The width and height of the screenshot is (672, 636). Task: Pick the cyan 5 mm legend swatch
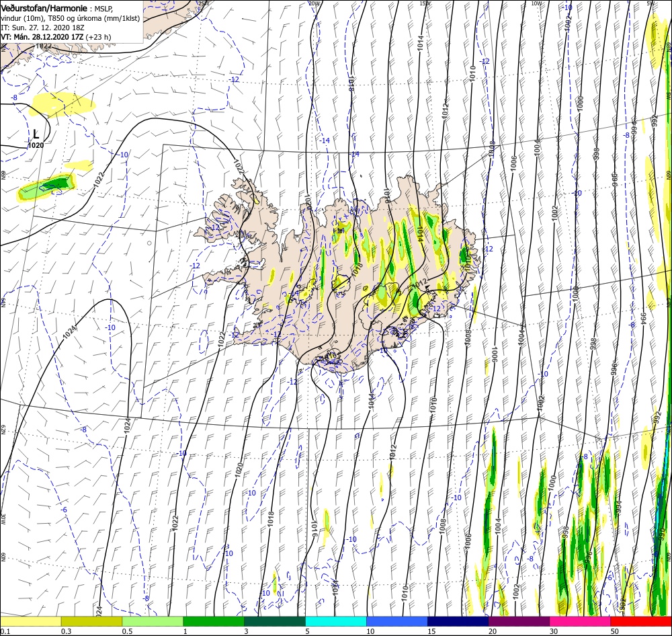336,621
